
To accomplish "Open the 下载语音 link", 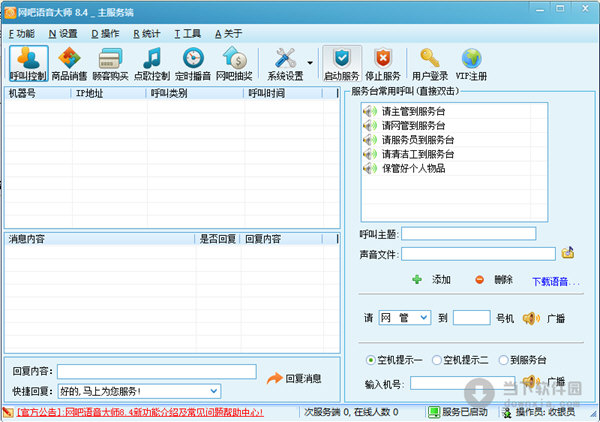I will click(556, 282).
